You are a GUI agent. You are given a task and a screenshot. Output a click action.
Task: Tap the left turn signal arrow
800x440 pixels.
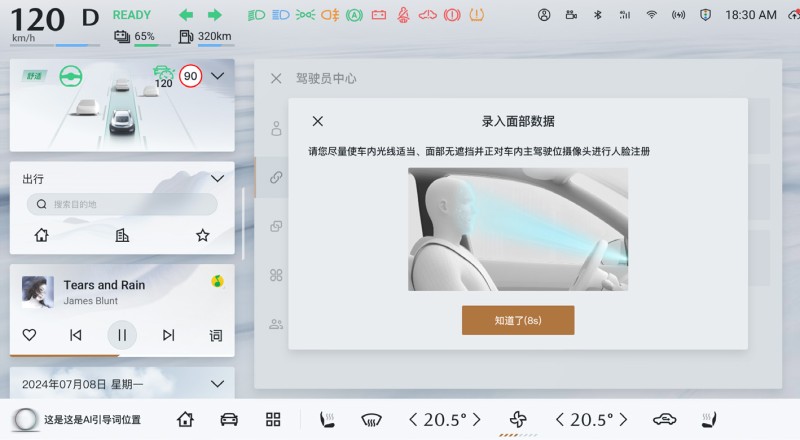point(186,15)
